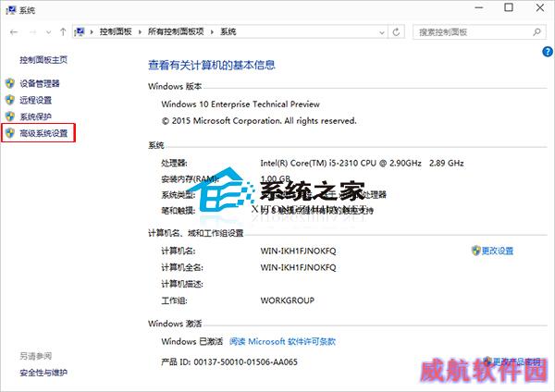Screen dimensions: 555x392
Task: Open System protection (系统保护) link
Action: point(36,116)
